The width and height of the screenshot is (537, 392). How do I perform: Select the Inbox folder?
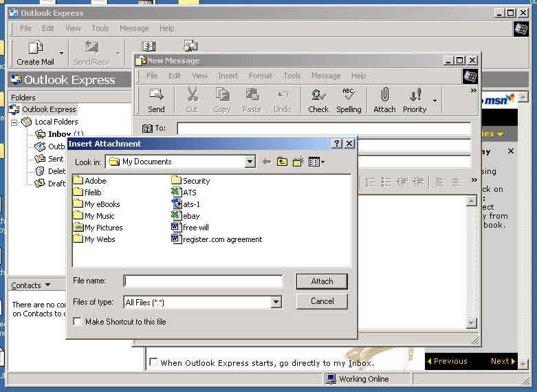59,134
